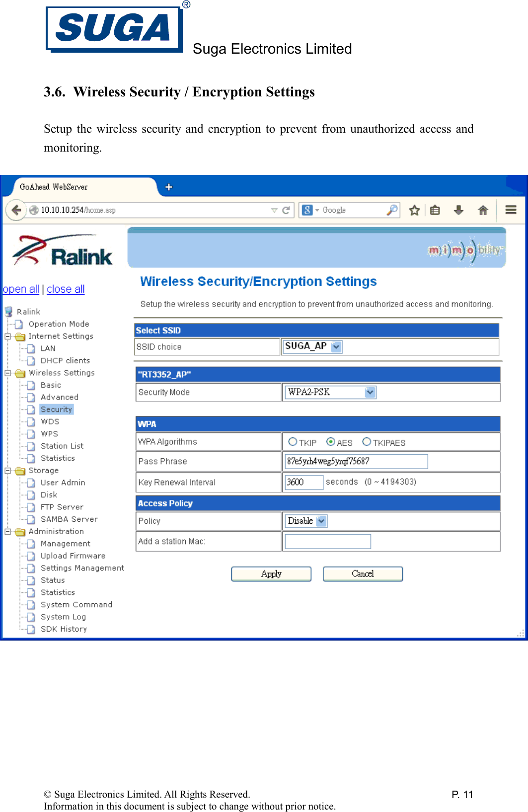The image size is (528, 812).
Task: Select the AES algorithm radio button
Action: coord(331,442)
